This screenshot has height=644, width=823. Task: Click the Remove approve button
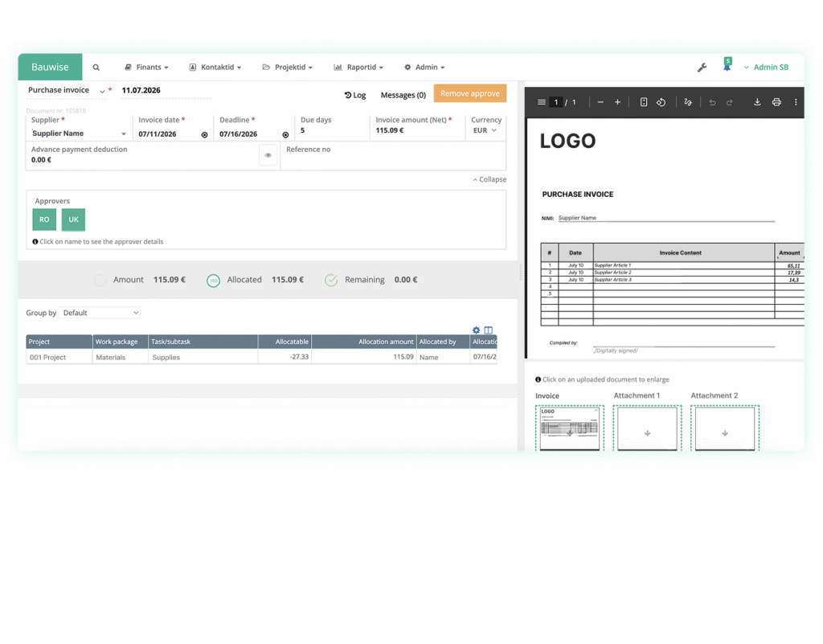click(x=469, y=92)
